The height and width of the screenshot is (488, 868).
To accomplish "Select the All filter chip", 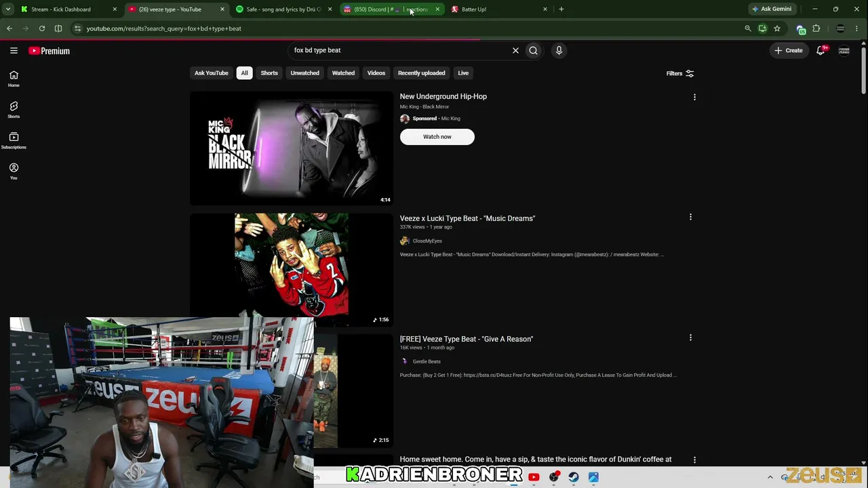I will [244, 73].
